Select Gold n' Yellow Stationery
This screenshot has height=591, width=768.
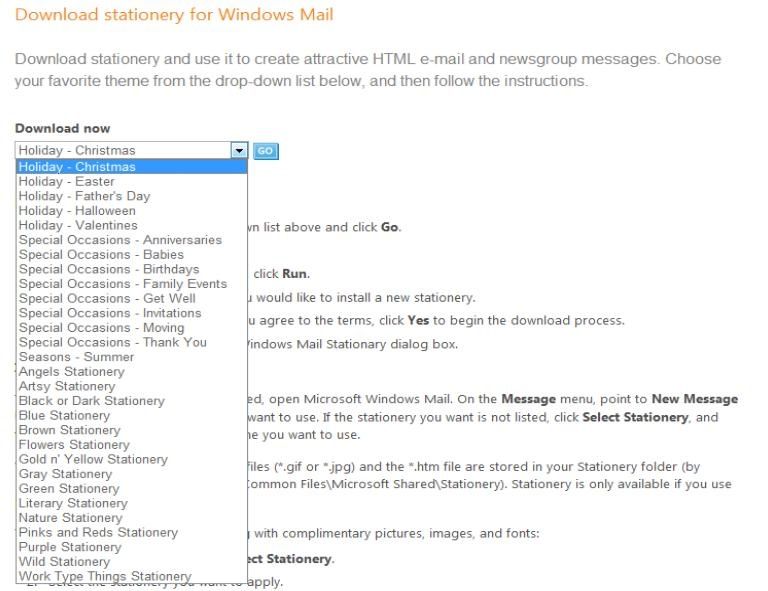(x=93, y=459)
